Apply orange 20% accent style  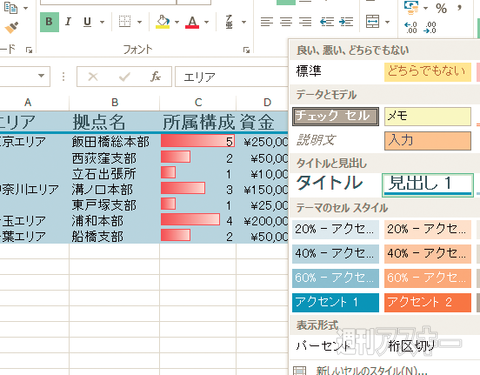428,229
